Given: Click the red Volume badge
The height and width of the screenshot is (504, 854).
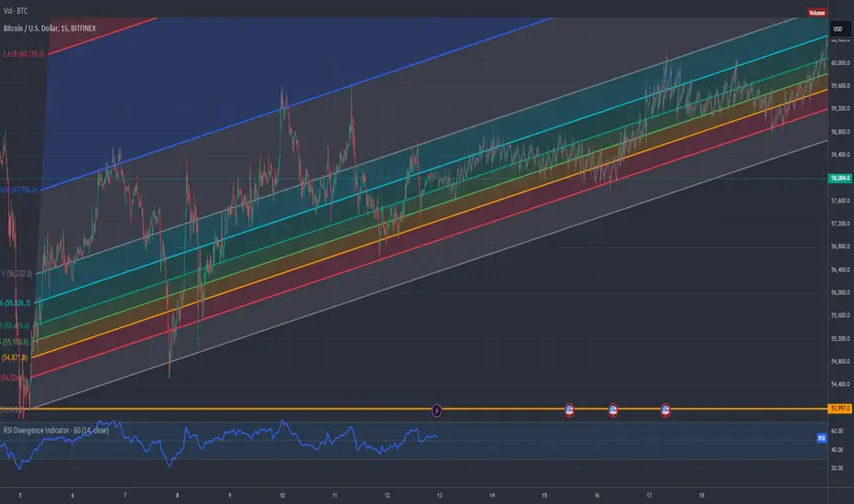Looking at the screenshot, I should (816, 13).
